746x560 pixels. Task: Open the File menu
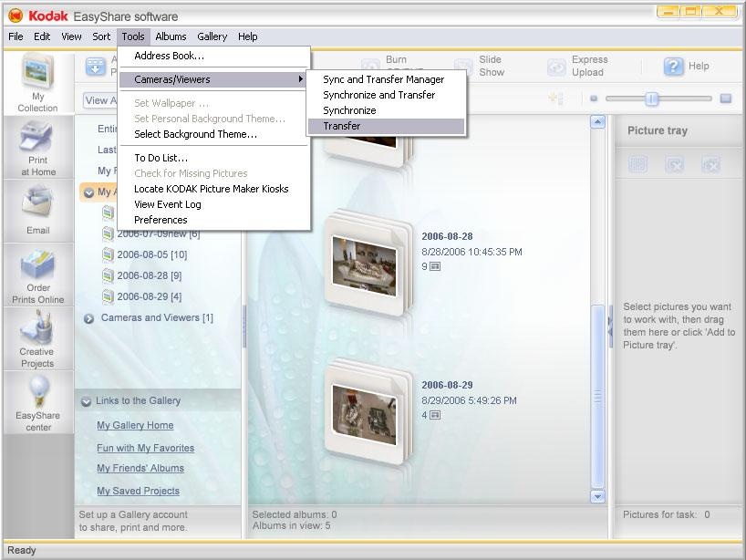tap(16, 36)
